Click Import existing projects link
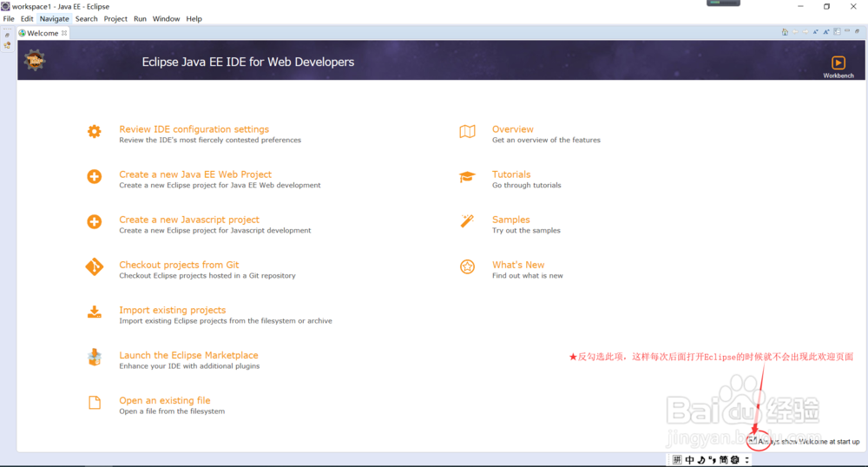Screen dimensions: 868x467 (x=173, y=310)
